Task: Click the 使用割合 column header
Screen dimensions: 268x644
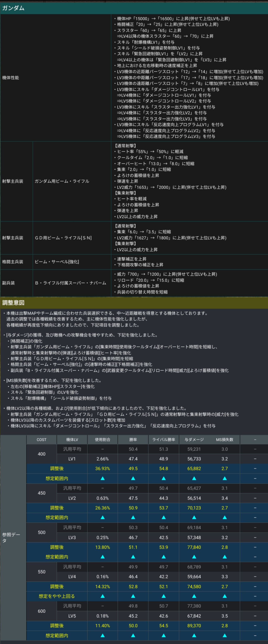Action: (x=103, y=440)
